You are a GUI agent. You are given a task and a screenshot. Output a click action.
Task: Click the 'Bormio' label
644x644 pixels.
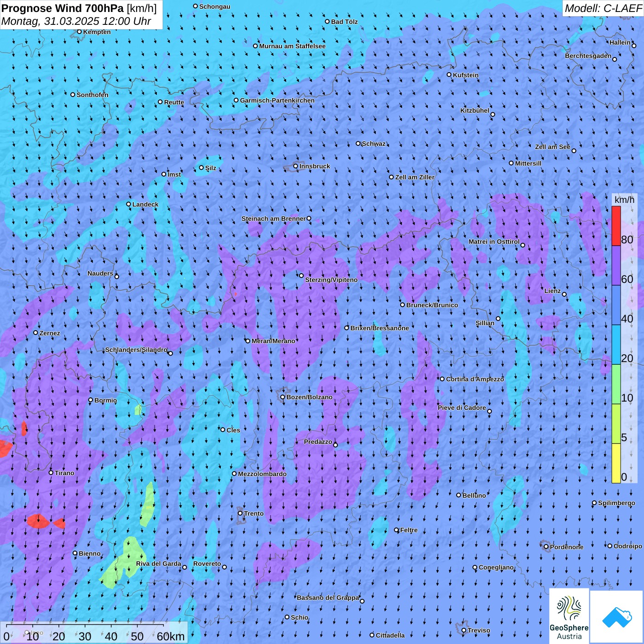105,400
